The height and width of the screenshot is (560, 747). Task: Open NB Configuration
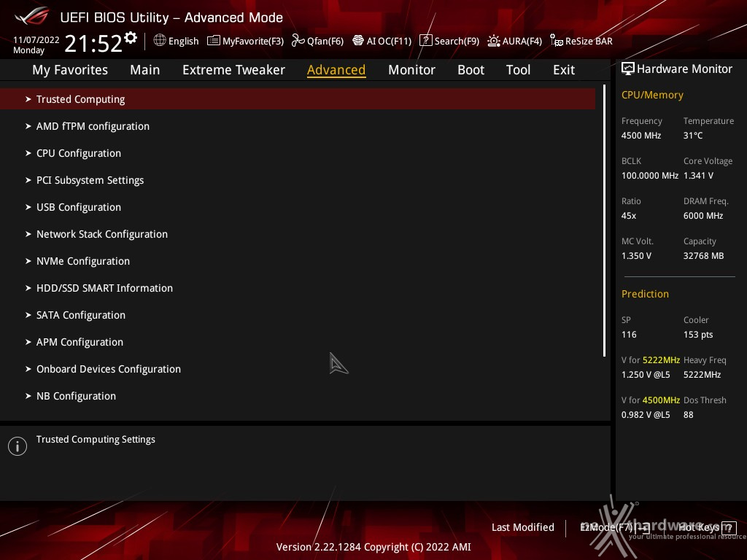click(76, 396)
